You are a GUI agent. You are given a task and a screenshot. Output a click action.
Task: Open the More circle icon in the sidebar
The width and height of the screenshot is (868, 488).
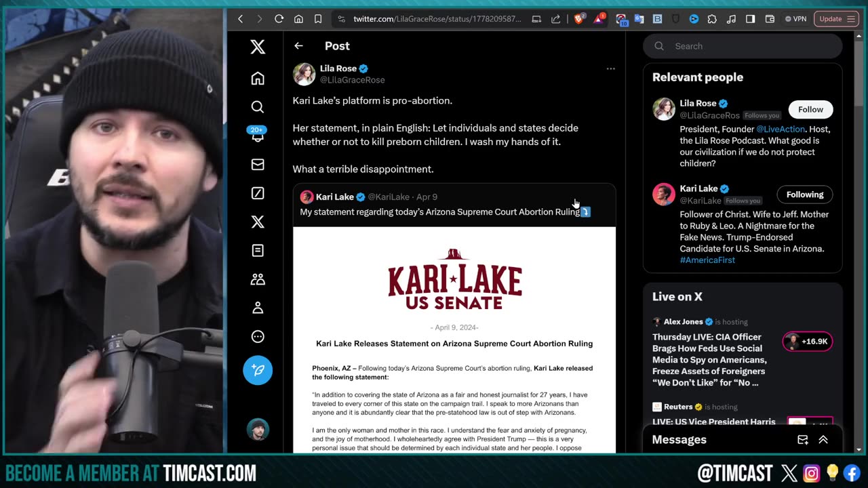[258, 337]
